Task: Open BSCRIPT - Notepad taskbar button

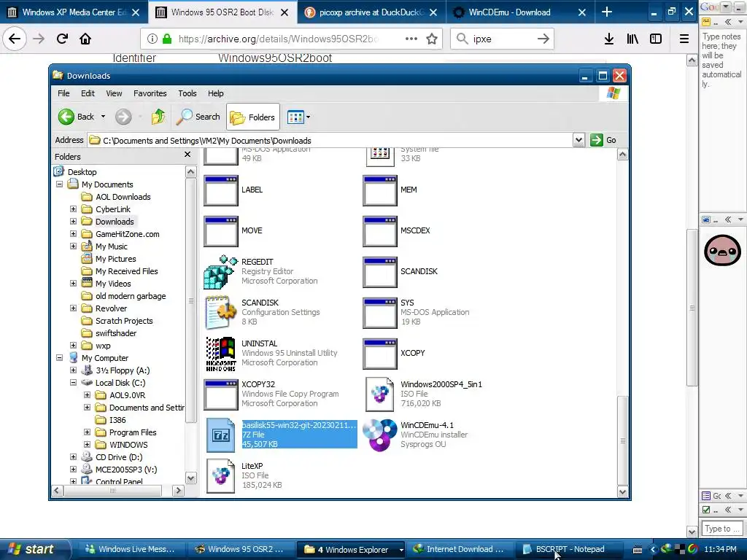Action: pyautogui.click(x=568, y=549)
